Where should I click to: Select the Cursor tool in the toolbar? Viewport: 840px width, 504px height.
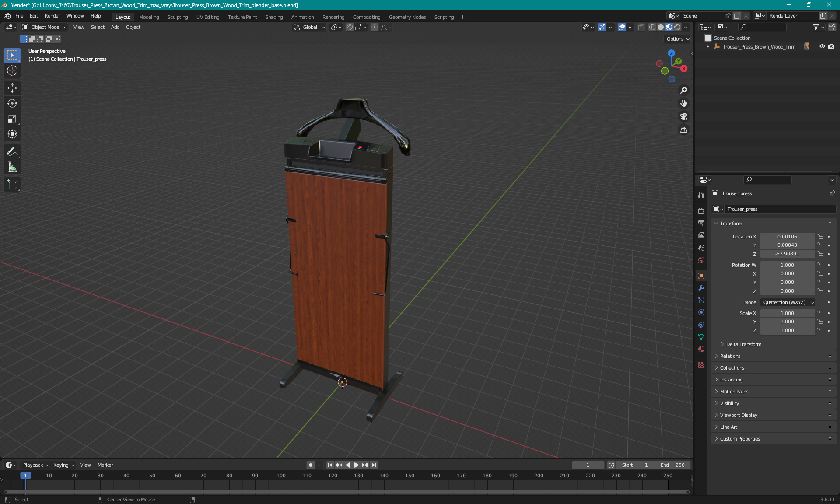(x=12, y=70)
